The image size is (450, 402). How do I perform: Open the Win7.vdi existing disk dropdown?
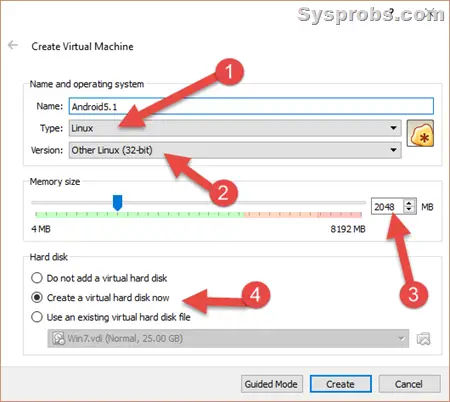coord(228,339)
